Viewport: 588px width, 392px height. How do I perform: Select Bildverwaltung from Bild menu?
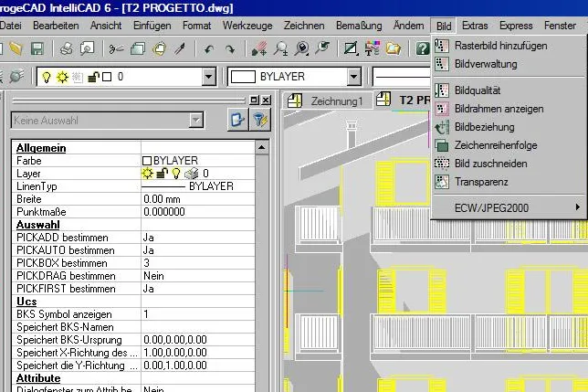[x=509, y=64]
